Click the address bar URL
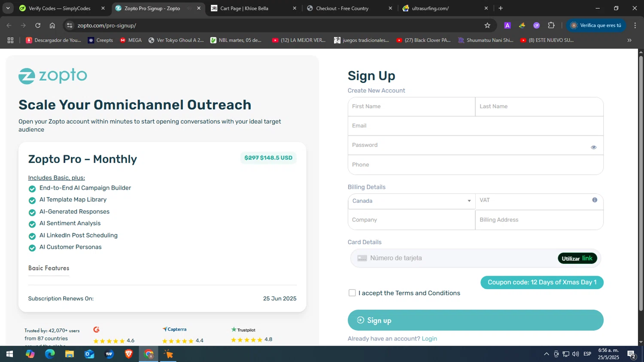This screenshot has height=362, width=644. pyautogui.click(x=107, y=25)
